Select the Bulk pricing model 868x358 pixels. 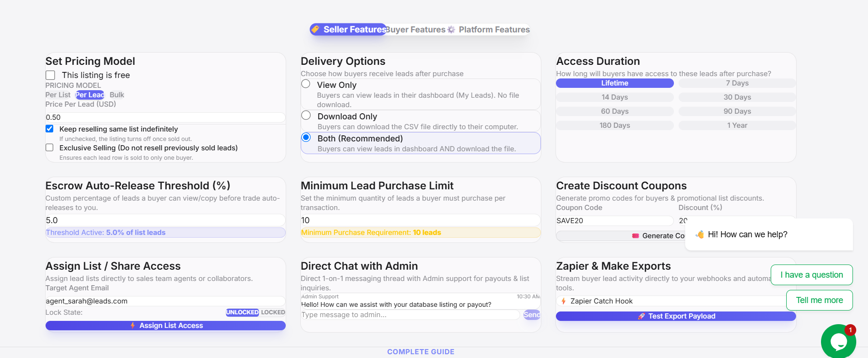[117, 95]
